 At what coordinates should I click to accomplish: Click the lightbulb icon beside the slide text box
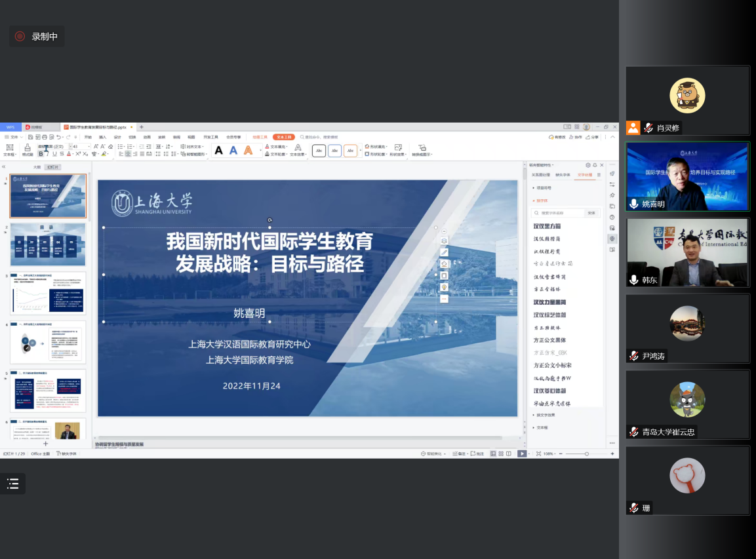click(x=444, y=287)
